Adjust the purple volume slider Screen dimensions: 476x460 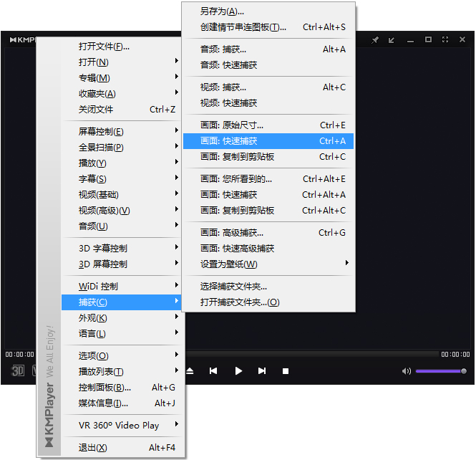pyautogui.click(x=441, y=371)
